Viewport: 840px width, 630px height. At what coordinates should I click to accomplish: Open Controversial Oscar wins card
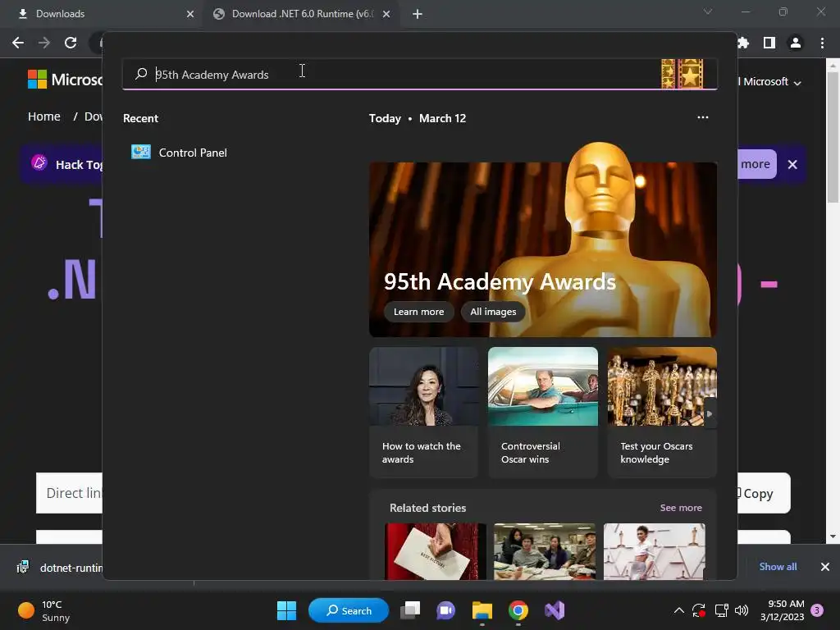(x=543, y=412)
